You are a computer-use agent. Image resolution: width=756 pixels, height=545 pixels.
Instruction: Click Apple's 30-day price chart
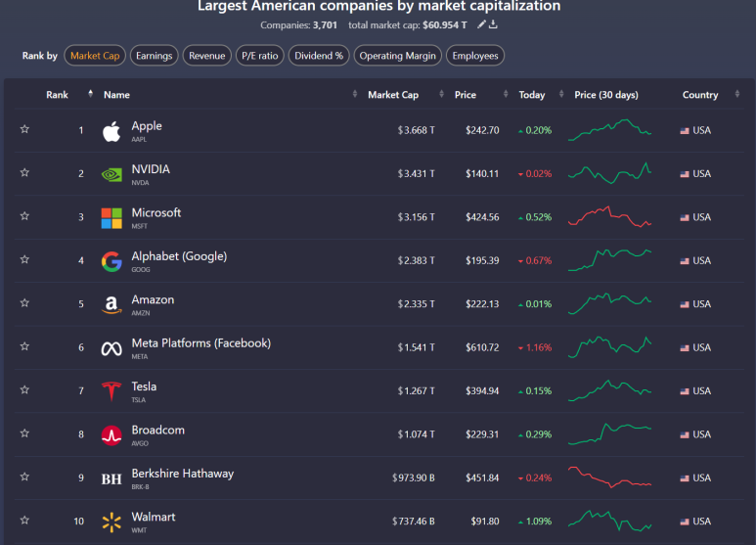click(610, 130)
